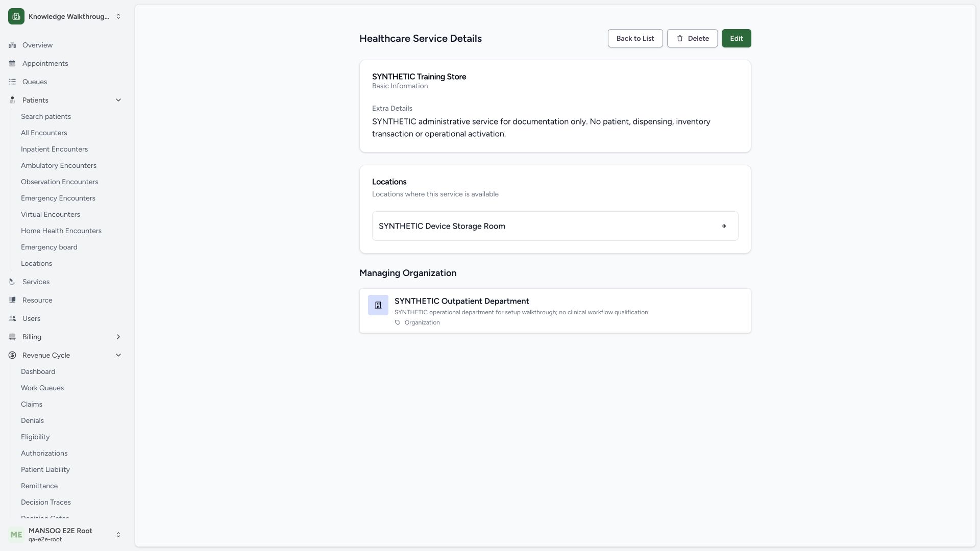980x551 pixels.
Task: Go to Claims page
Action: [x=32, y=404]
